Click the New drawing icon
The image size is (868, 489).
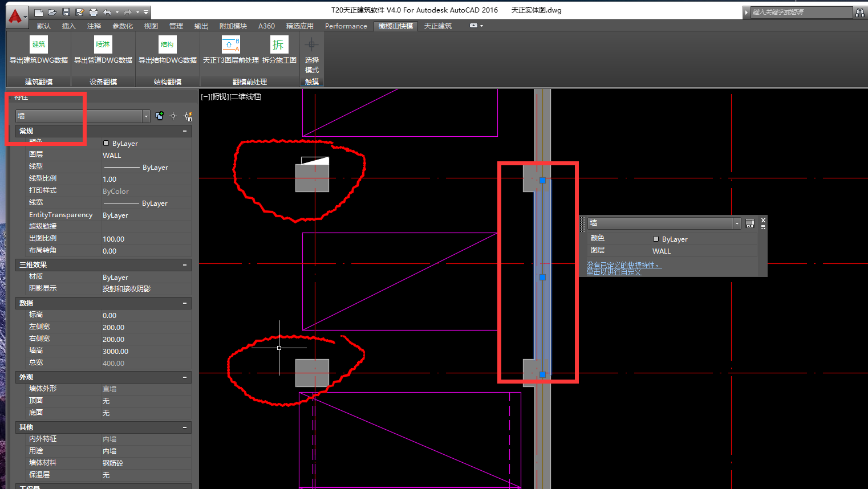pos(39,12)
